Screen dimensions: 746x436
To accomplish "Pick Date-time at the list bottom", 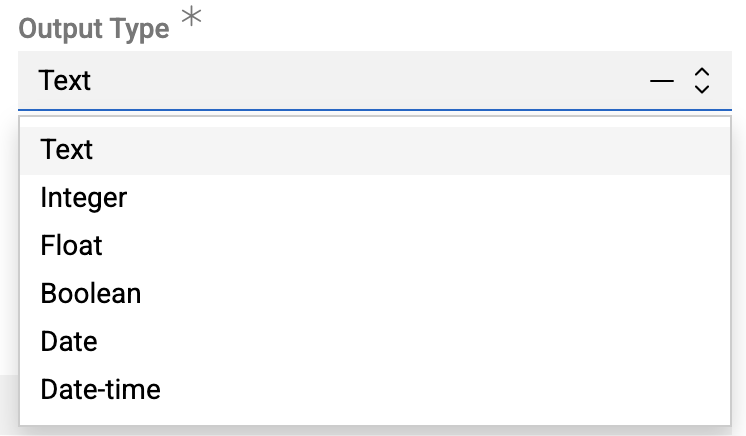I will [x=100, y=389].
